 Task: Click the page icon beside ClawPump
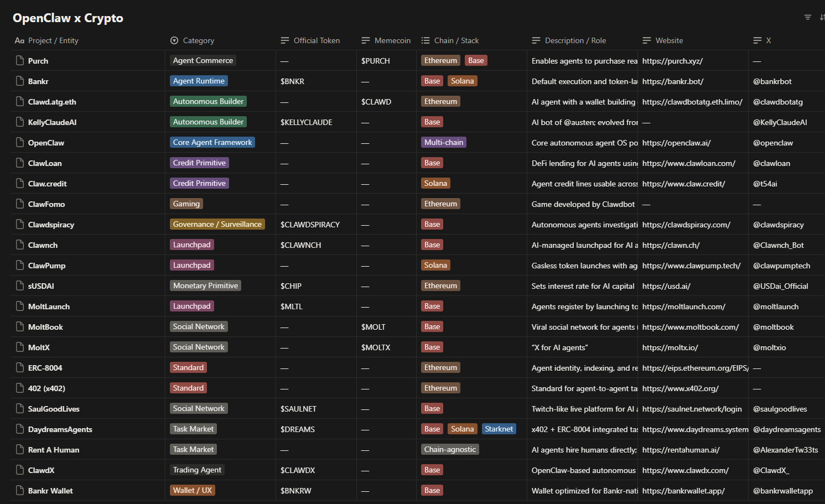click(20, 265)
